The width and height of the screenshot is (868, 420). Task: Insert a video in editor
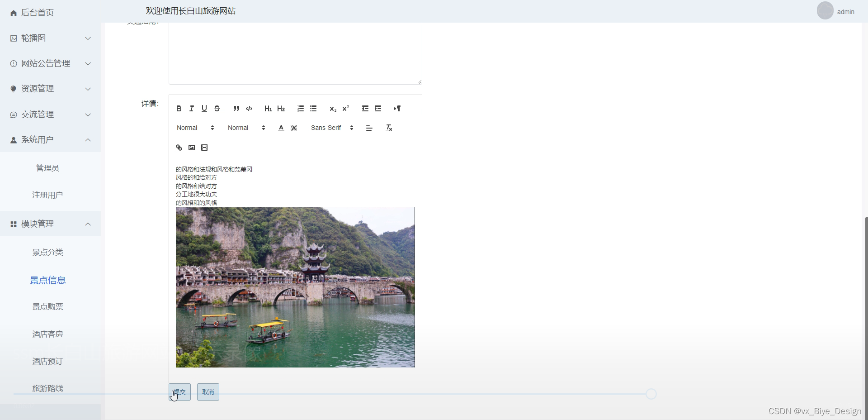(204, 148)
